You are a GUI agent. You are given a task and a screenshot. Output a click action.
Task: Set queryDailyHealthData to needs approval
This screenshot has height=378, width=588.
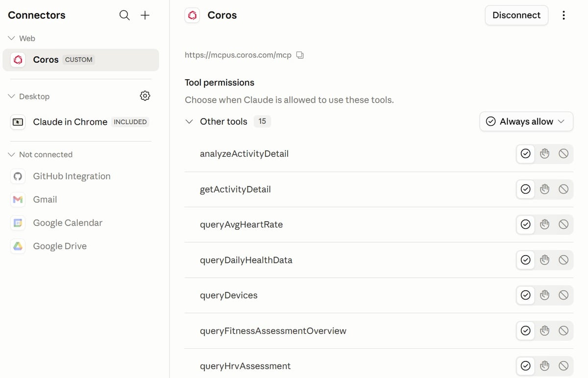click(x=544, y=260)
